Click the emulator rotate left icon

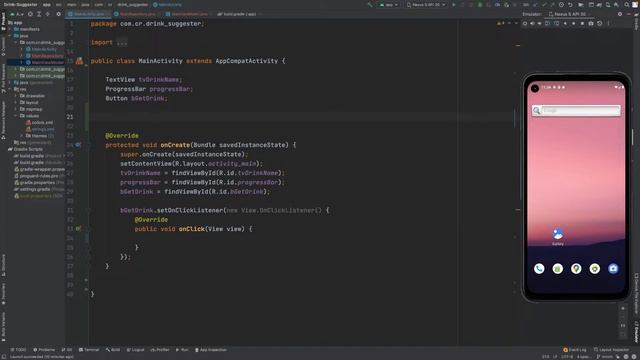coord(547,24)
